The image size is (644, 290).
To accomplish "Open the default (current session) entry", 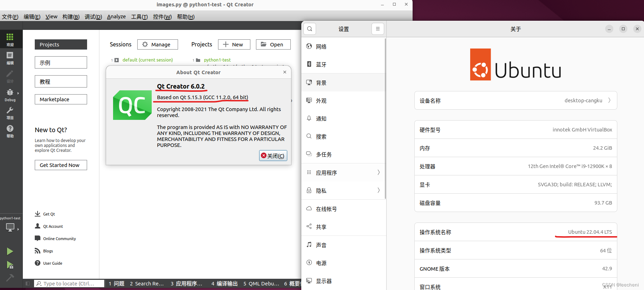I will (x=147, y=60).
